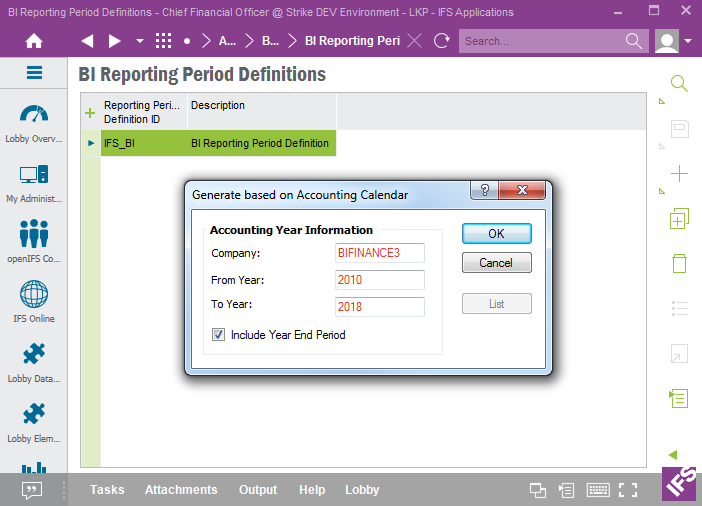Expand the user profile dropdown
The height and width of the screenshot is (506, 702).
(689, 41)
